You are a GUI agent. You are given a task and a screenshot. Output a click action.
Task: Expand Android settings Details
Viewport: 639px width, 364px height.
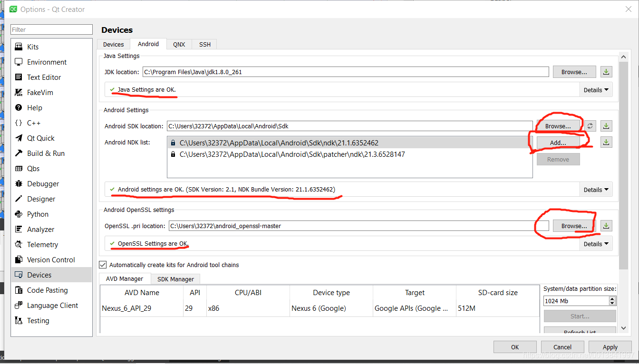596,190
